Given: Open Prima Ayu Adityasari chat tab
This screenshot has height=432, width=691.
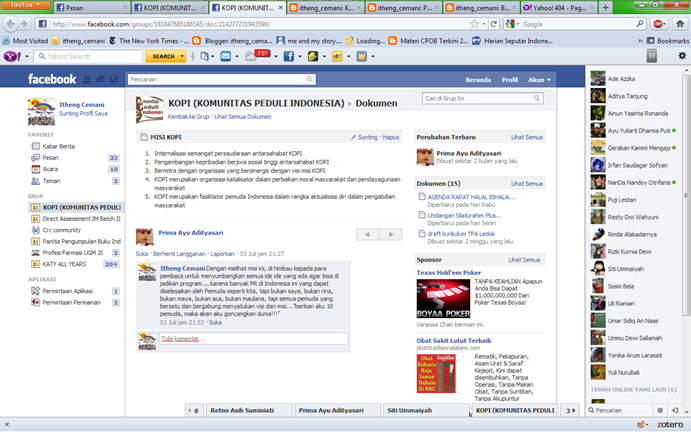Looking at the screenshot, I should coord(337,410).
